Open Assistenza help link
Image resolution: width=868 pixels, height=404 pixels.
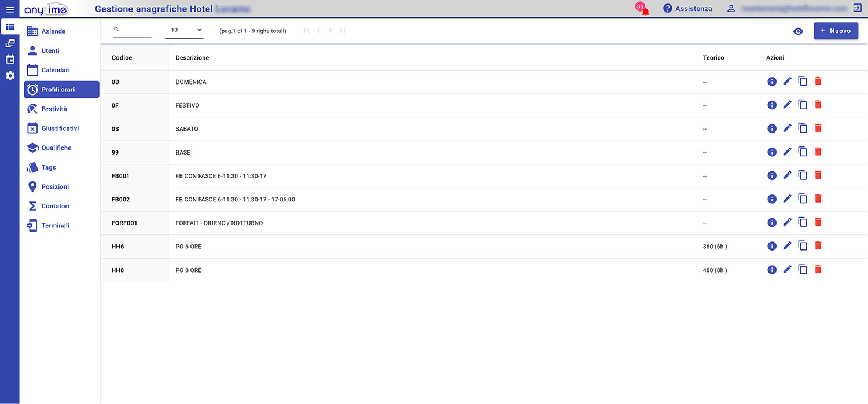[x=687, y=9]
